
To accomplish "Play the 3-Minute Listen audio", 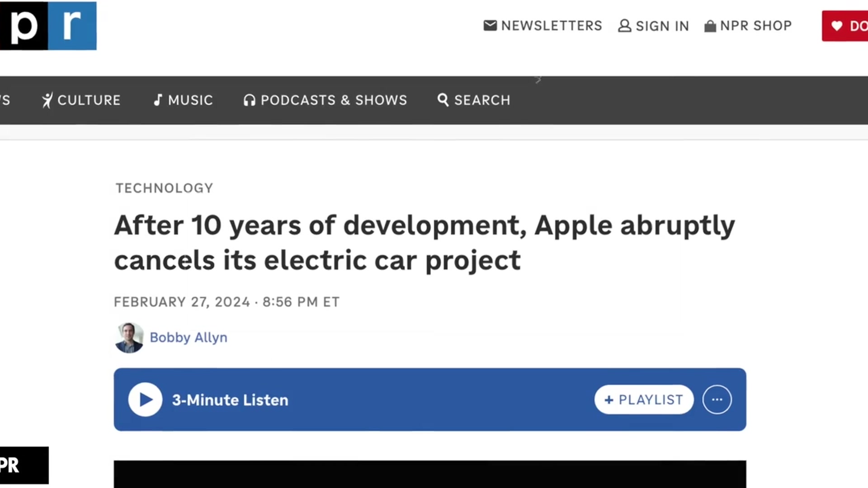I will 145,400.
